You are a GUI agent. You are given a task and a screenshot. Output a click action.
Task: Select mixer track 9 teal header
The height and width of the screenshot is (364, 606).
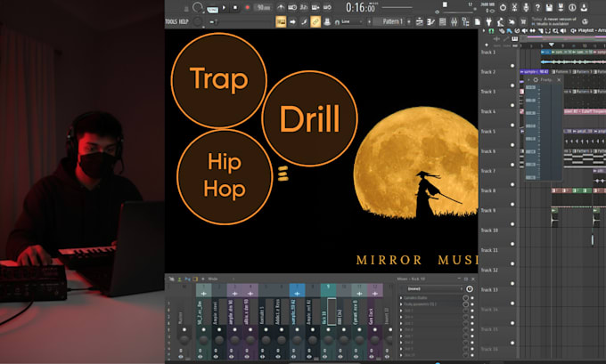point(328,290)
